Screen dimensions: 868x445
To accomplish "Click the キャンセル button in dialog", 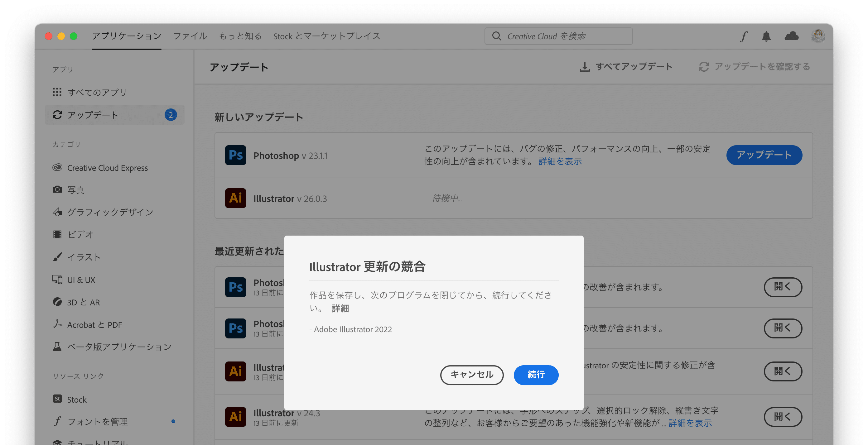I will pyautogui.click(x=472, y=375).
